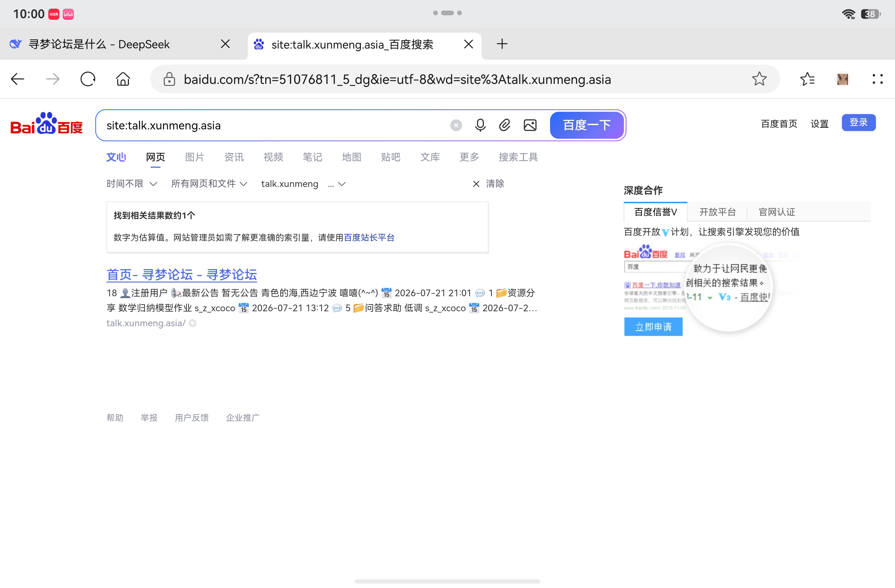895x588 pixels.
Task: Expand the 时间不限 time filter dropdown
Action: point(132,184)
